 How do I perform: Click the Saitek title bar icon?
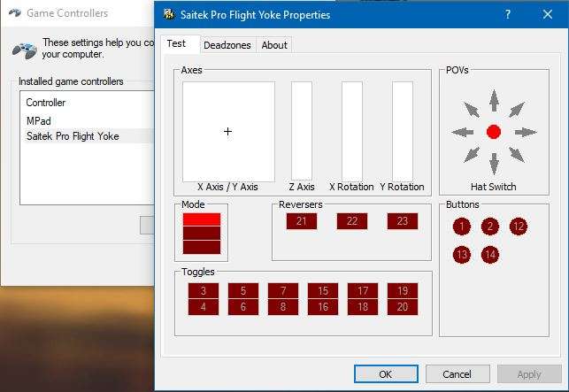coord(169,14)
